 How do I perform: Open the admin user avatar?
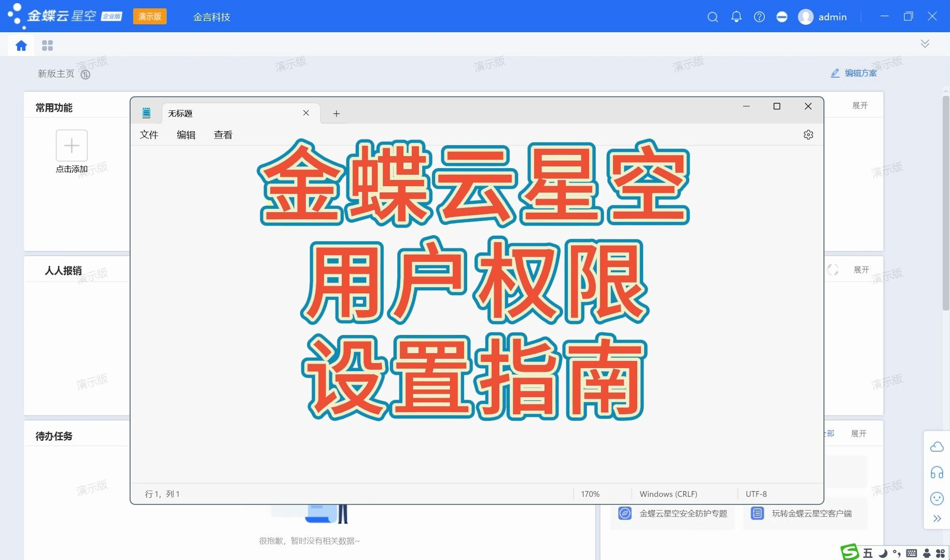805,17
